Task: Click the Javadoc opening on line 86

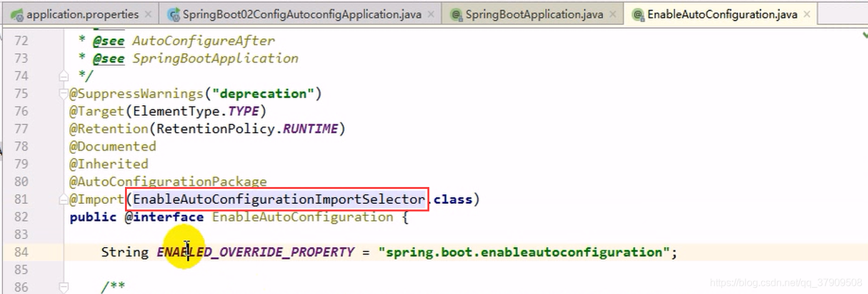Action: click(x=113, y=286)
